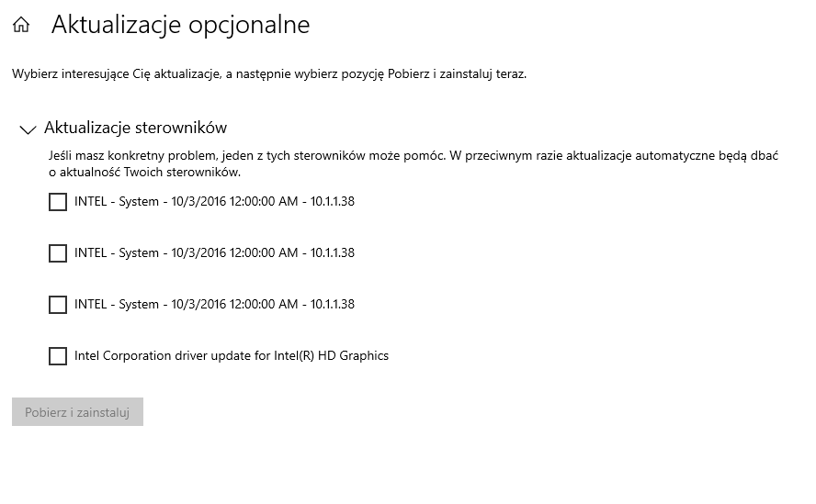
Task: Collapse the Aktualizacje sterowników chevron
Action: (x=28, y=129)
